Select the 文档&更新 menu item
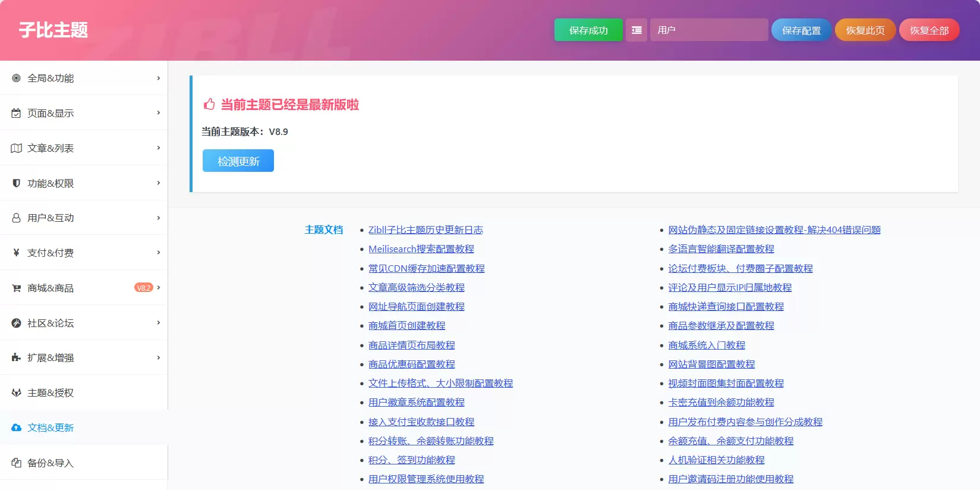 (x=84, y=428)
